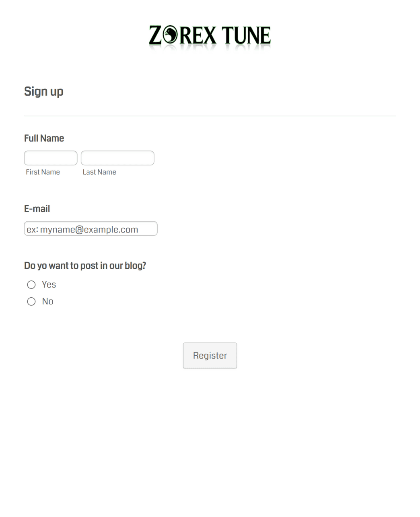
Task: Focus the First Name input box
Action: pos(51,158)
